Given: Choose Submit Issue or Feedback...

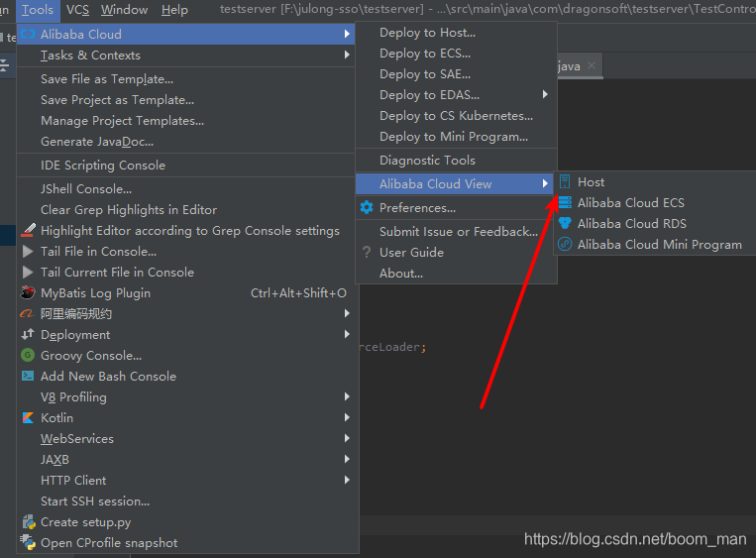Looking at the screenshot, I should click(x=456, y=232).
